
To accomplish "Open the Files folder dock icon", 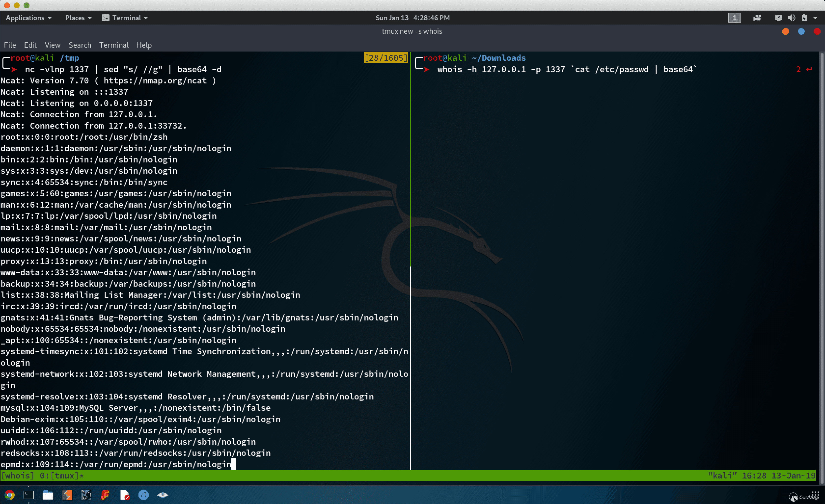I will (48, 495).
